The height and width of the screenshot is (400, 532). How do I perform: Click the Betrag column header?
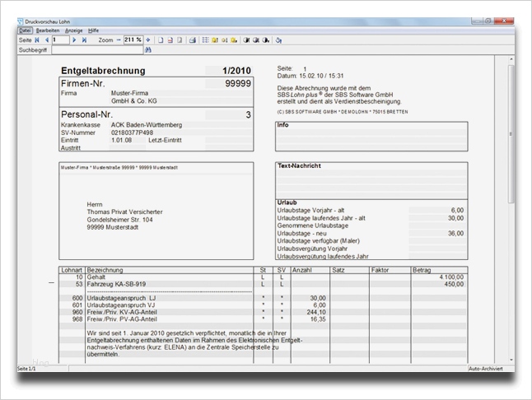coord(422,270)
